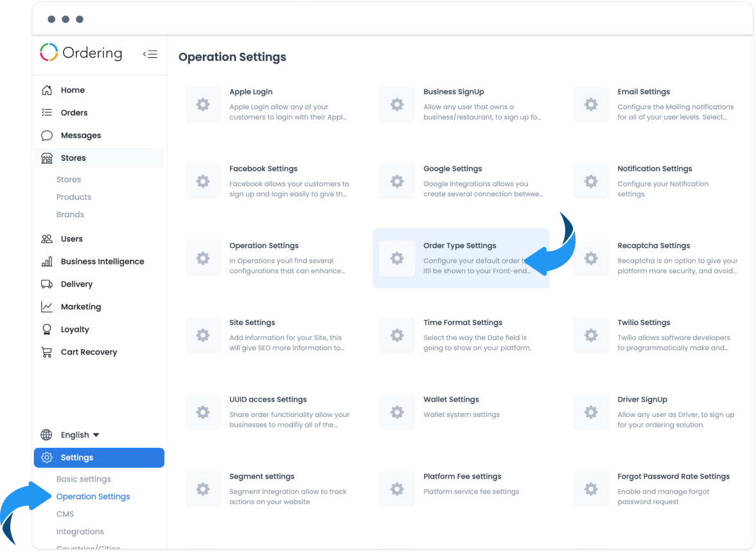Open the CMS submenu item
756x552 pixels.
point(65,514)
